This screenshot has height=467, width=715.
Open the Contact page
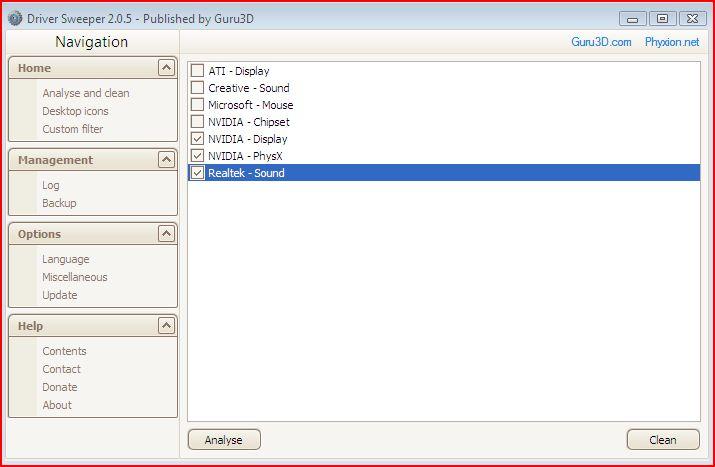62,369
